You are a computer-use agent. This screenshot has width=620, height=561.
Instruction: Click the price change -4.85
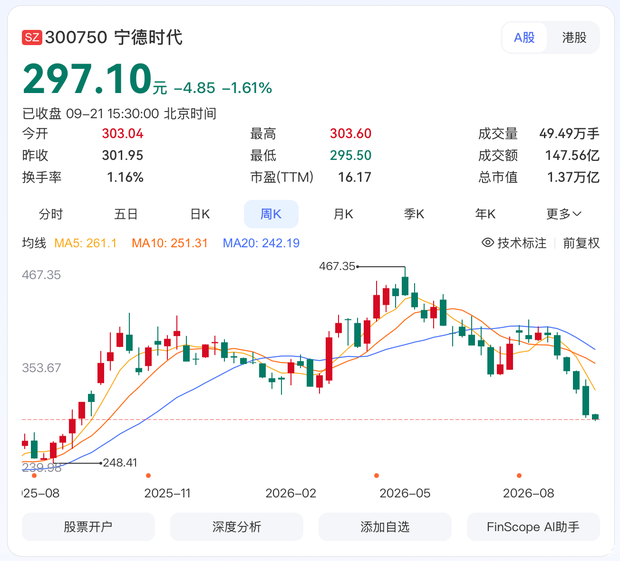click(195, 88)
